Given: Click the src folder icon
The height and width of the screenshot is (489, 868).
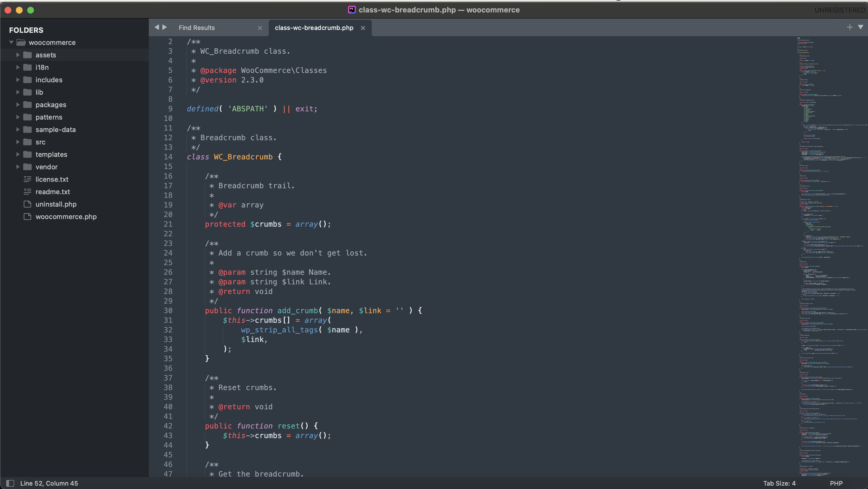Looking at the screenshot, I should [x=28, y=142].
